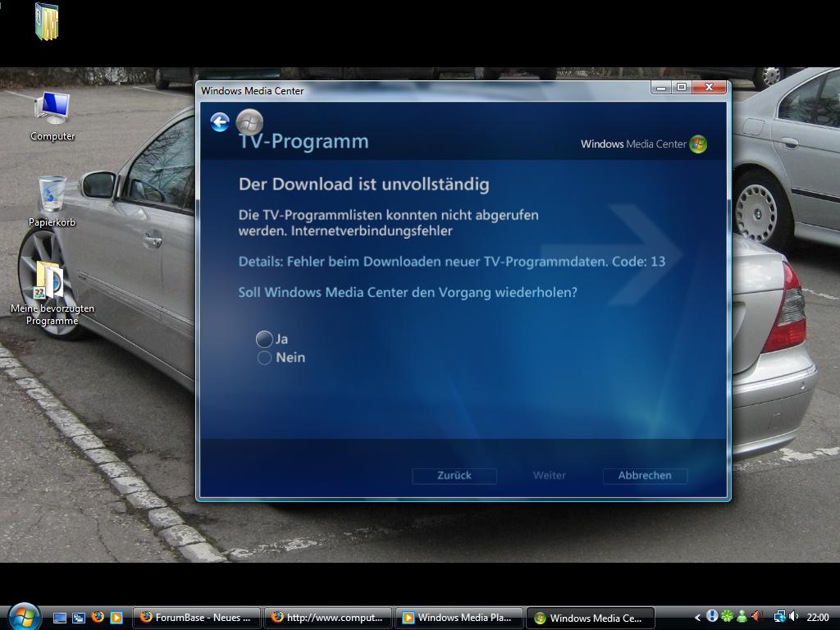Click the green messenger buddy tray icon
The image size is (840, 630).
(742, 617)
